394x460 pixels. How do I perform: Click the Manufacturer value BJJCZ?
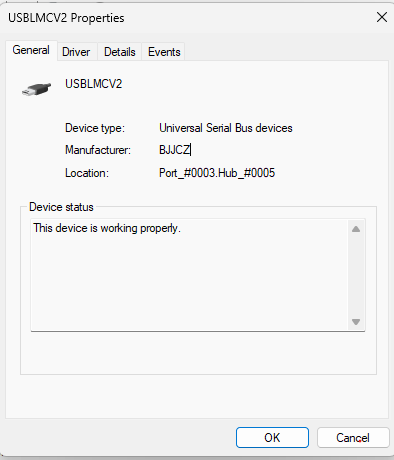(x=175, y=150)
